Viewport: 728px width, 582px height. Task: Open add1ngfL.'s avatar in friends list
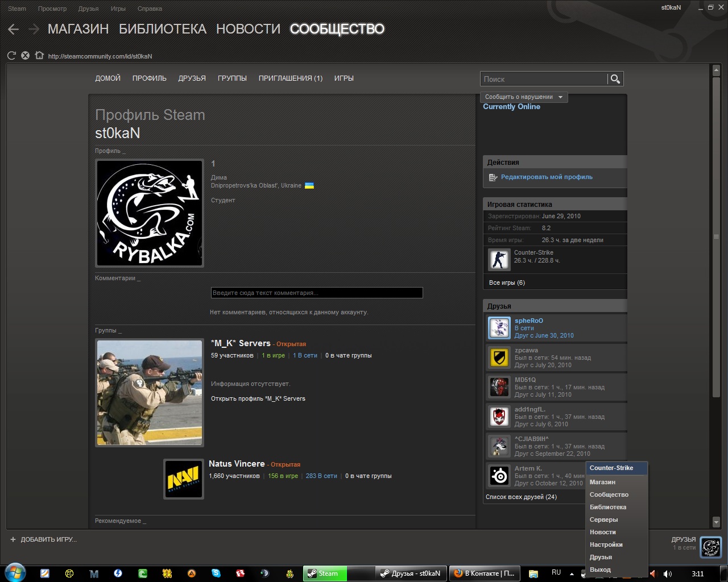[x=499, y=417]
